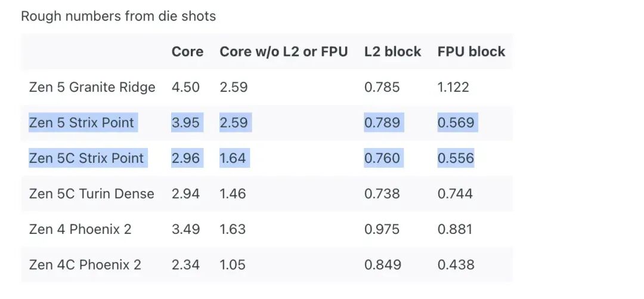Click the 2.34 Core value for Zen 4C
Viewport: 644px width, 299px height.
[x=185, y=265]
